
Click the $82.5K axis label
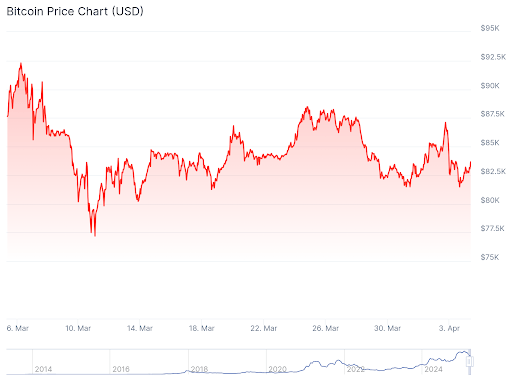tap(493, 171)
